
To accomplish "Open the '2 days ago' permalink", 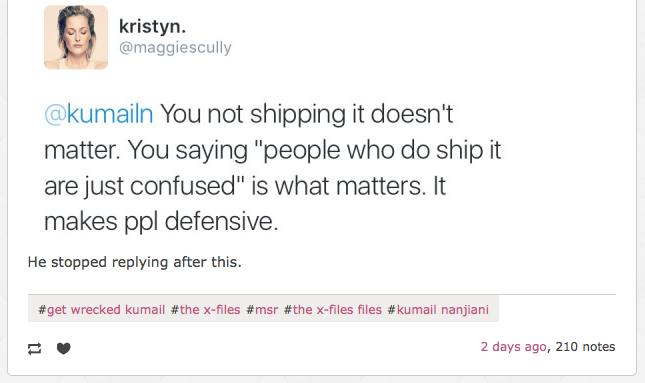I will (x=513, y=347).
